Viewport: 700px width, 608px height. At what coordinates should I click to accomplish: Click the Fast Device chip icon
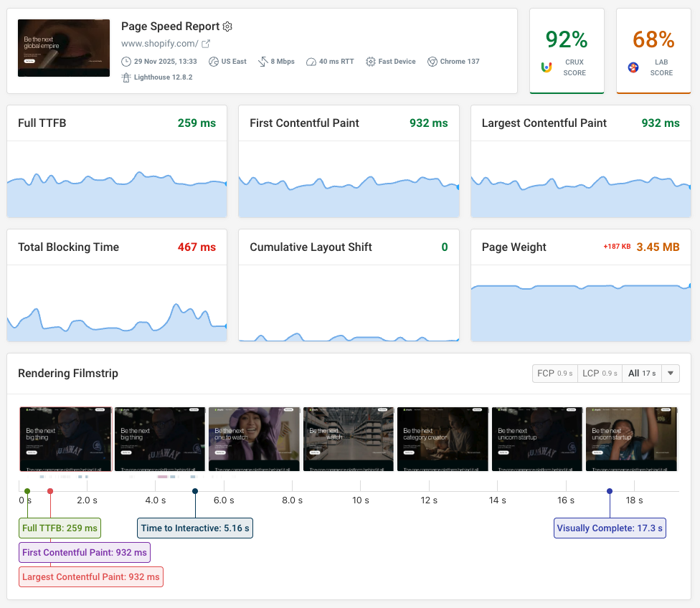(x=370, y=61)
